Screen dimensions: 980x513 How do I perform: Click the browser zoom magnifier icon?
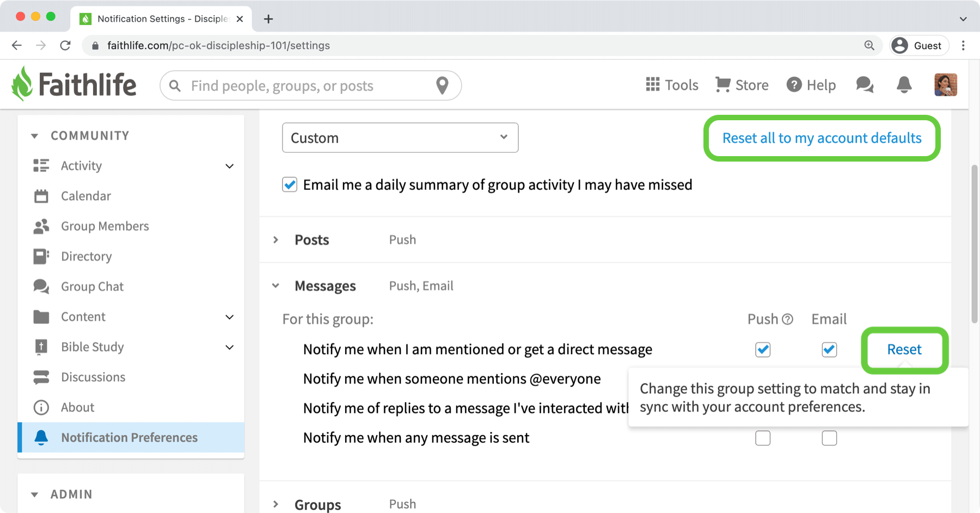click(x=869, y=45)
